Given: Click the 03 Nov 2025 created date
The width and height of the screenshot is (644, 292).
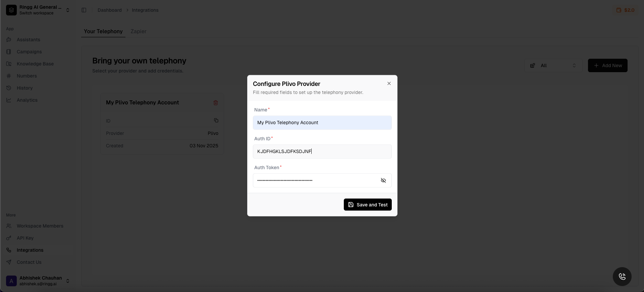Looking at the screenshot, I should 204,146.
